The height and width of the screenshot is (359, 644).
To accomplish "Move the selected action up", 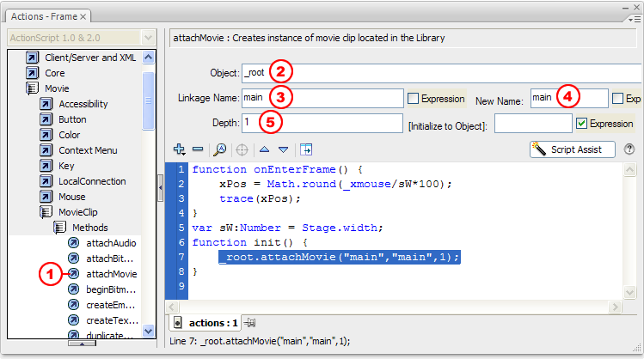I will [264, 149].
